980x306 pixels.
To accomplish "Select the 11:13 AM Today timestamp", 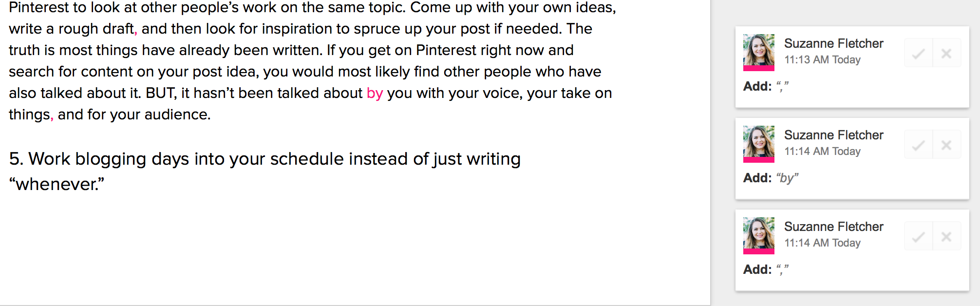I will coord(822,59).
